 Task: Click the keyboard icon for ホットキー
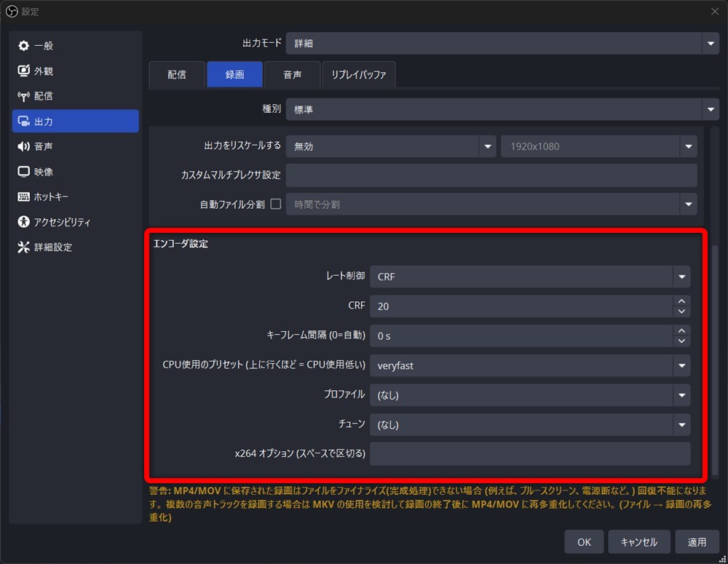click(x=23, y=196)
